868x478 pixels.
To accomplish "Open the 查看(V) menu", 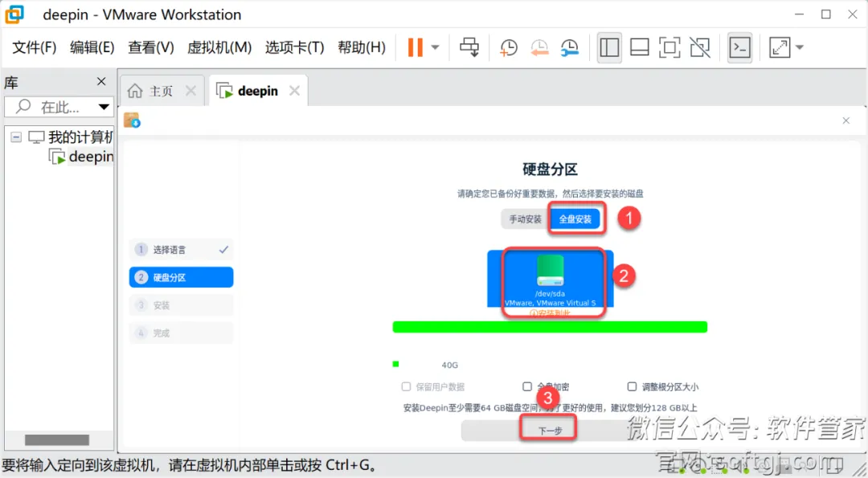I will pos(150,47).
